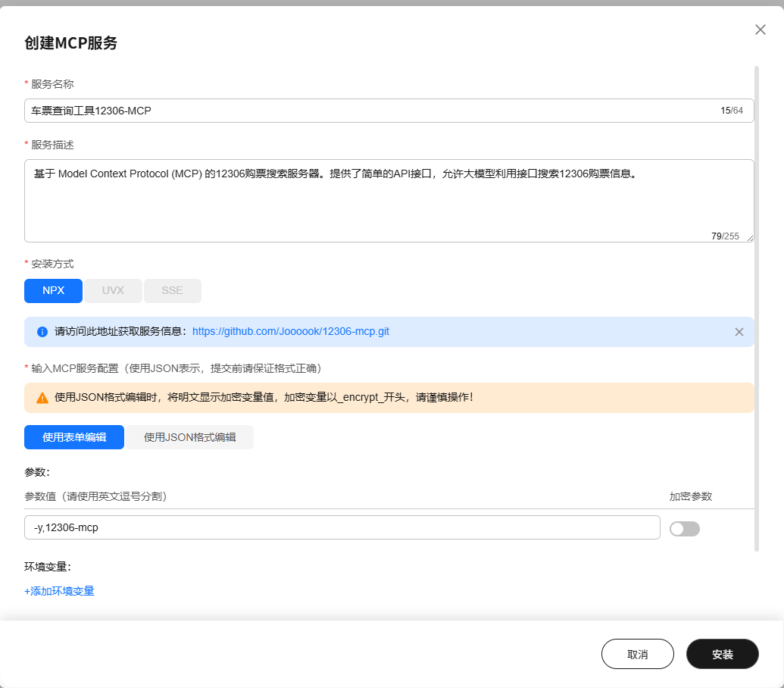Click the 安装 button
Screen dimensions: 784x688
pyautogui.click(x=723, y=654)
